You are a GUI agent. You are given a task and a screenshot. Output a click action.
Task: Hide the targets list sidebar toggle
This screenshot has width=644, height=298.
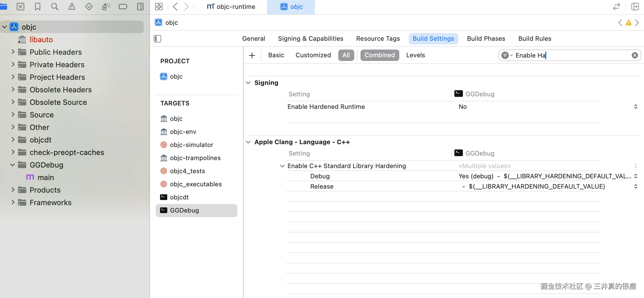[x=157, y=39]
